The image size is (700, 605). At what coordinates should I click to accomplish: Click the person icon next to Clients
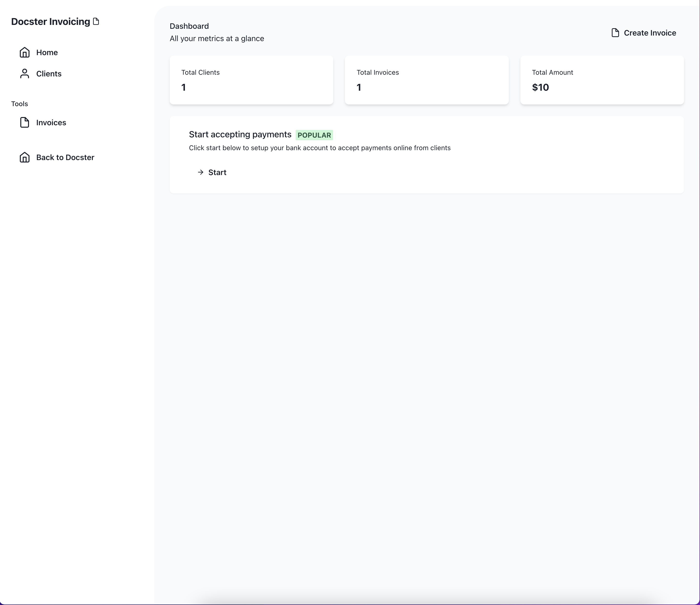click(25, 74)
